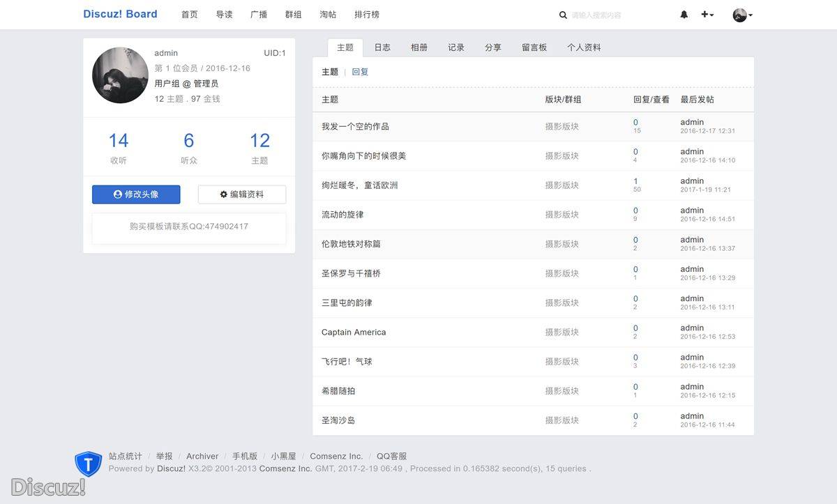Expand the user avatar menu in header
The image size is (837, 504).
(x=742, y=15)
